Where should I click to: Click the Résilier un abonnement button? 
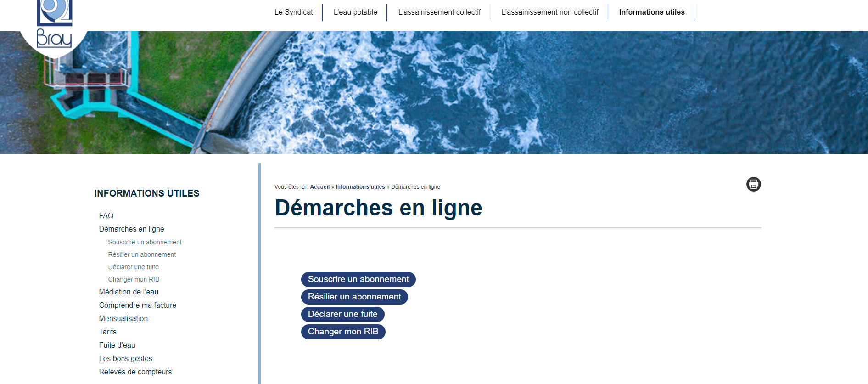point(354,297)
